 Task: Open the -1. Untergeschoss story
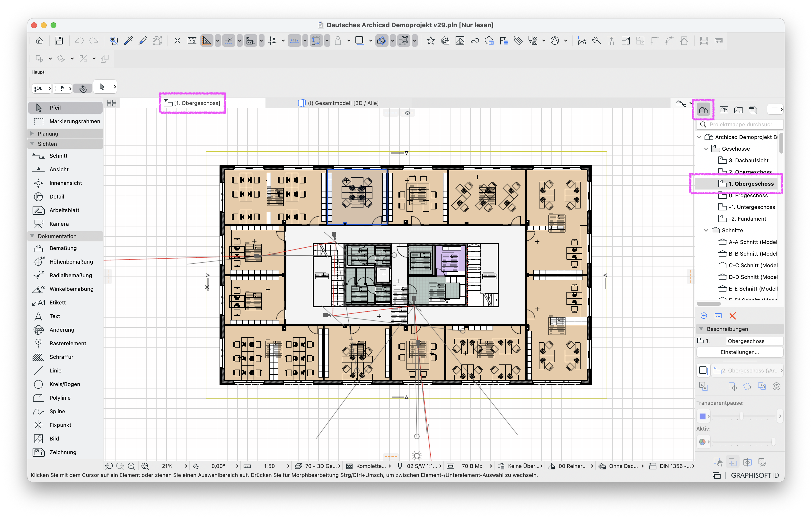[x=747, y=207]
